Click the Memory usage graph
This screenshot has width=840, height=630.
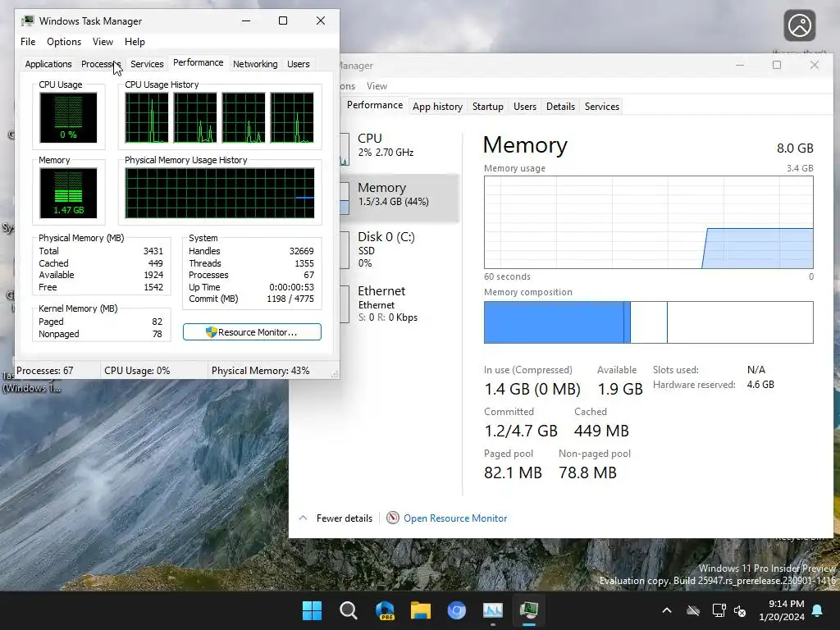648,222
